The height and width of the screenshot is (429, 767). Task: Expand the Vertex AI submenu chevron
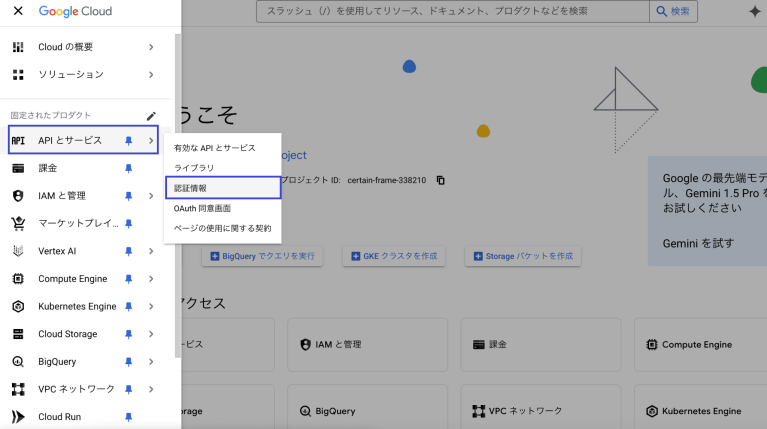[151, 251]
